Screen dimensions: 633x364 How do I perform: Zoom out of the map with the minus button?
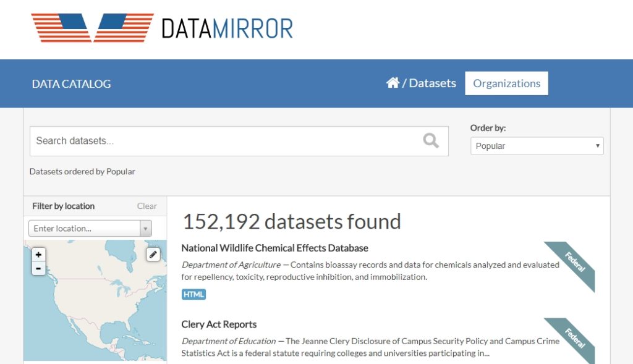[x=38, y=268]
